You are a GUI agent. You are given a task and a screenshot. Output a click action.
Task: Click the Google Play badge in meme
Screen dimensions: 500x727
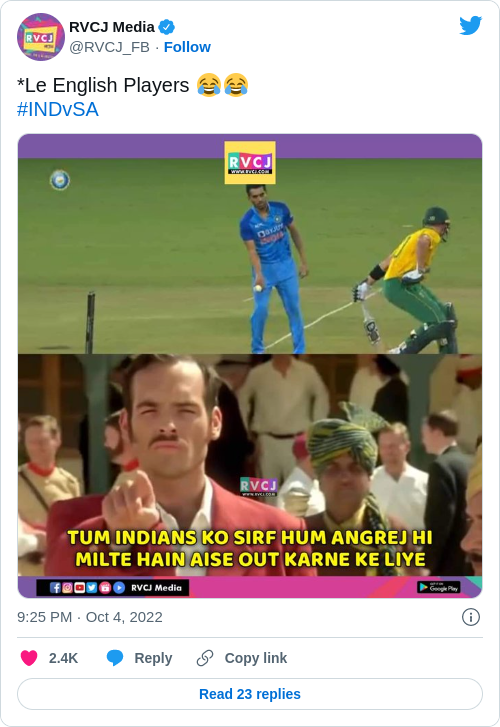(438, 587)
